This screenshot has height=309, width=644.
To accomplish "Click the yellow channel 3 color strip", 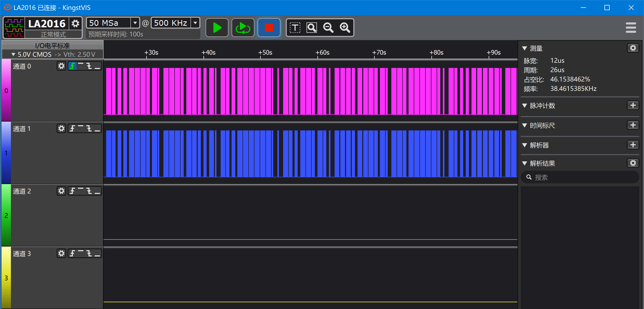I will pyautogui.click(x=6, y=278).
